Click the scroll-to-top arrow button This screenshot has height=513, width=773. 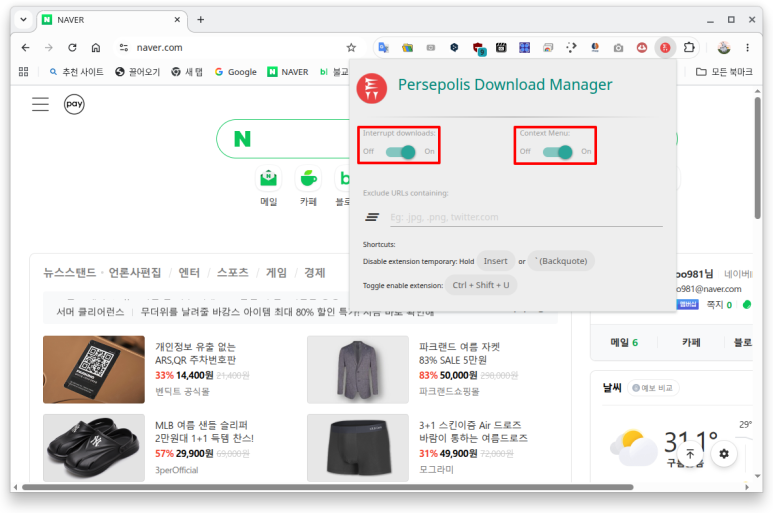coord(690,453)
